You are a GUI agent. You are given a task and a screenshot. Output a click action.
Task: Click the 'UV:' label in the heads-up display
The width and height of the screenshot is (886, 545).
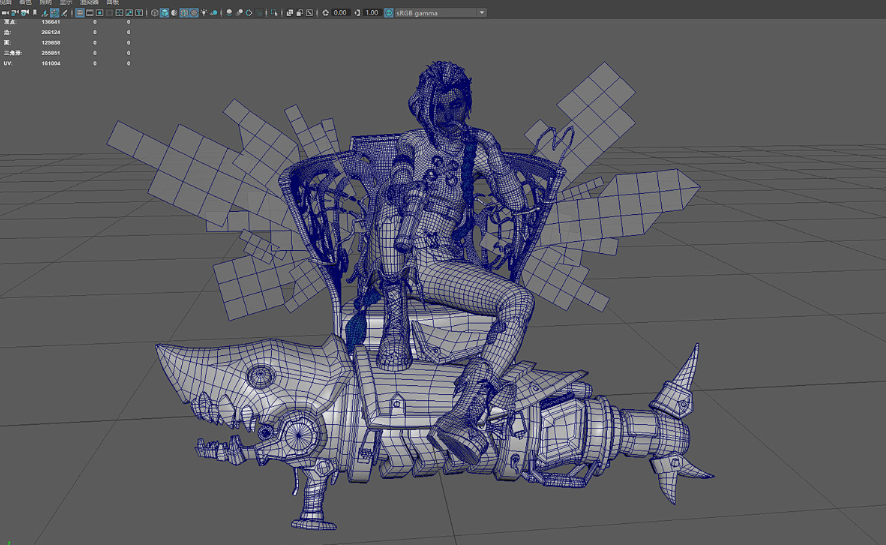click(x=7, y=63)
